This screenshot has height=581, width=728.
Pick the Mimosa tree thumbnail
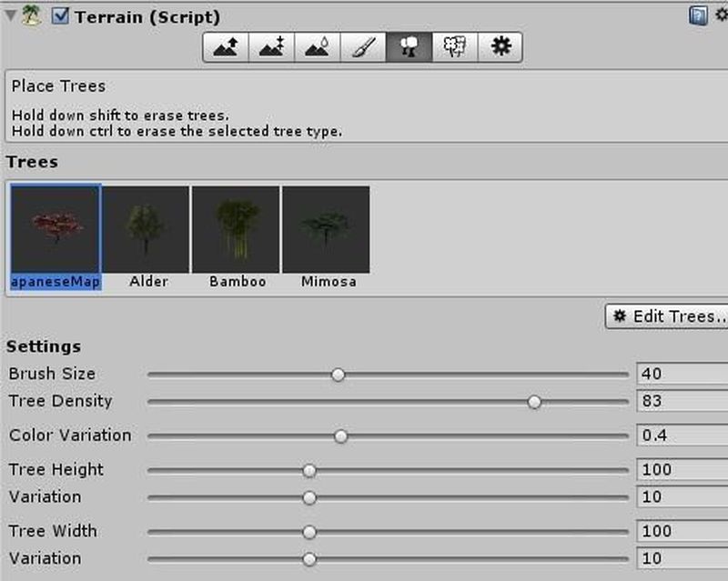coord(326,228)
